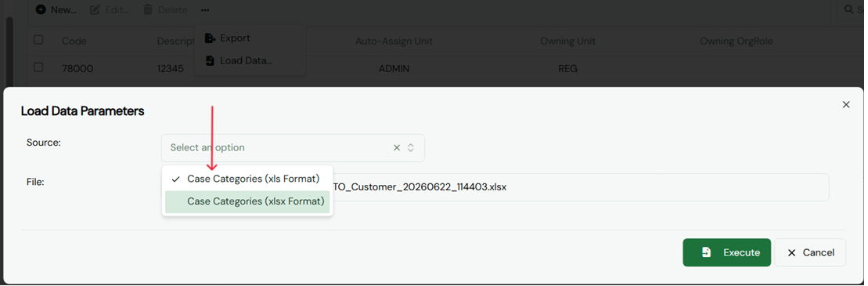Image resolution: width=868 pixels, height=286 pixels.
Task: Select Export from the more menu
Action: point(250,38)
